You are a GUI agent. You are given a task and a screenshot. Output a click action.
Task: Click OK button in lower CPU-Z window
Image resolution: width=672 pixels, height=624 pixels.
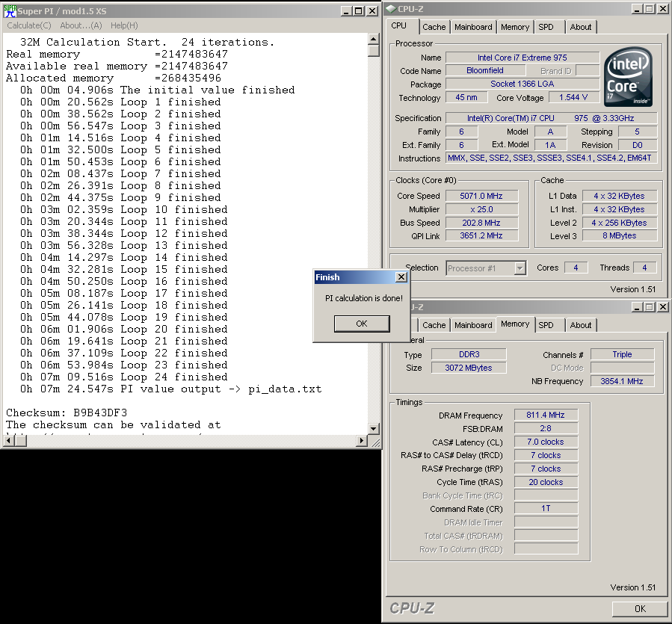(x=640, y=608)
